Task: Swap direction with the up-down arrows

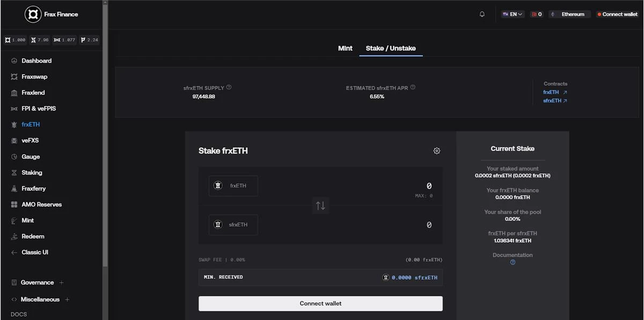Action: click(x=320, y=206)
